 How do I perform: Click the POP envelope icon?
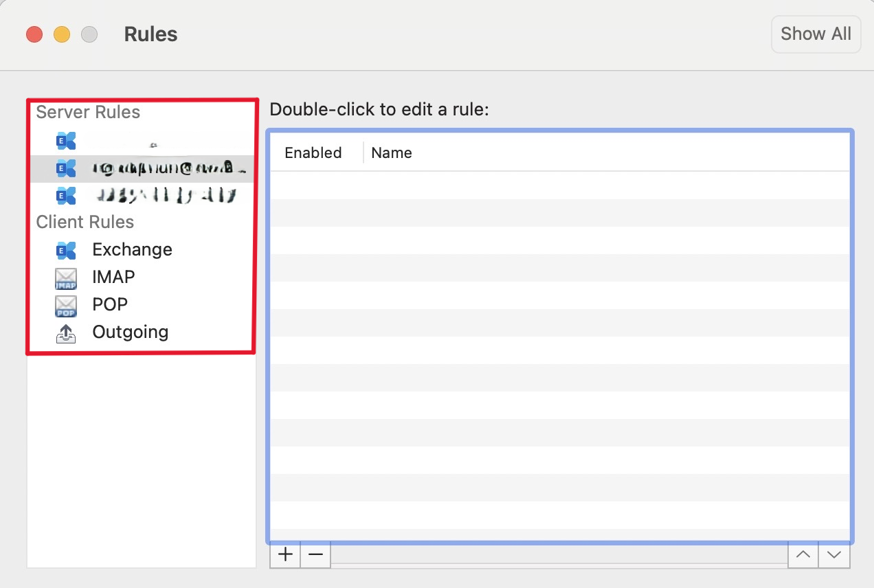click(x=66, y=305)
